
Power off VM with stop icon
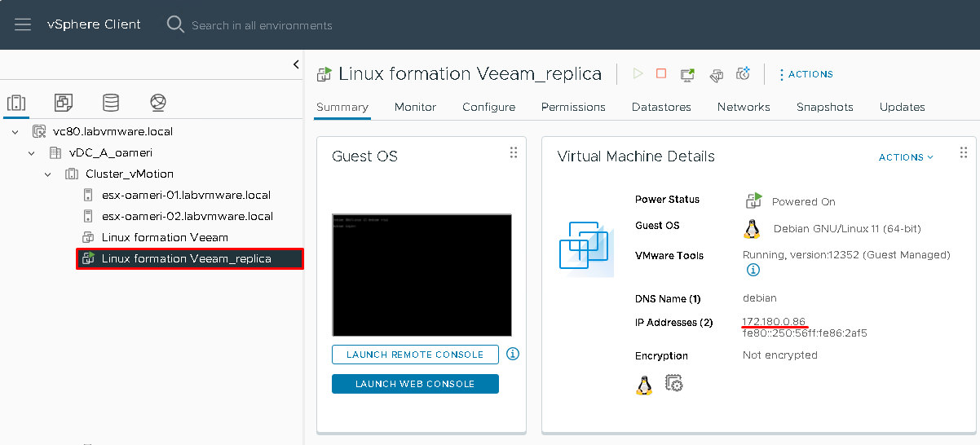coord(661,73)
